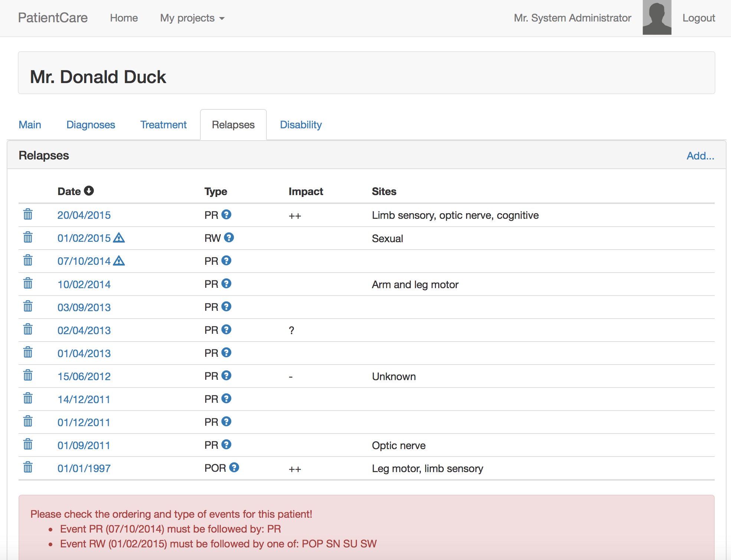The image size is (731, 560).
Task: Switch to the Disability tab
Action: [x=301, y=125]
